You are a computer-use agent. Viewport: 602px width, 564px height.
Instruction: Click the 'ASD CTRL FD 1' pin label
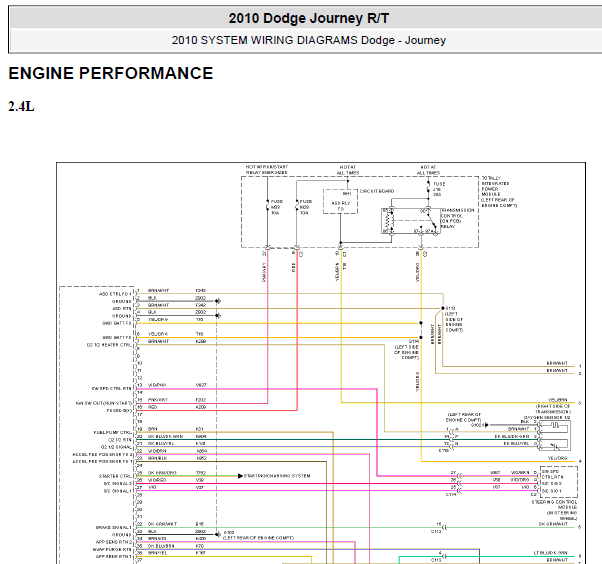[x=115, y=294]
